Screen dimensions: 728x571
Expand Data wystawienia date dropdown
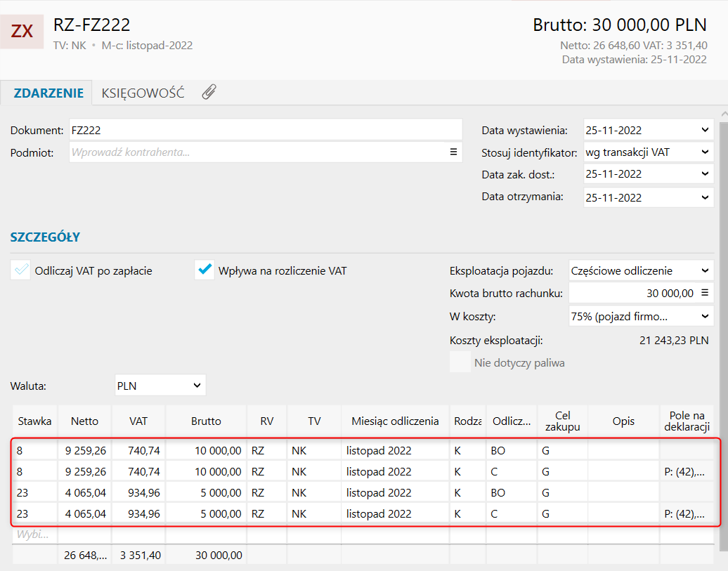[705, 130]
